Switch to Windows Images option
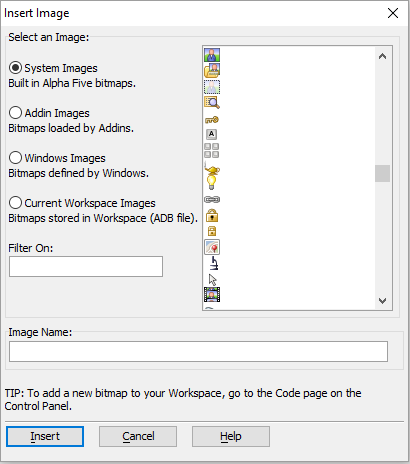The height and width of the screenshot is (464, 410). (x=15, y=158)
